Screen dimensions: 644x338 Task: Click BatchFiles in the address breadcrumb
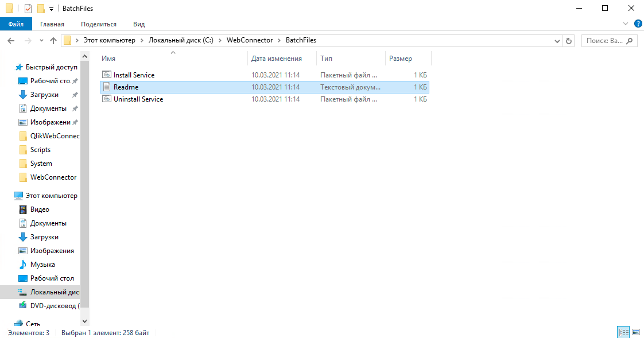[301, 40]
